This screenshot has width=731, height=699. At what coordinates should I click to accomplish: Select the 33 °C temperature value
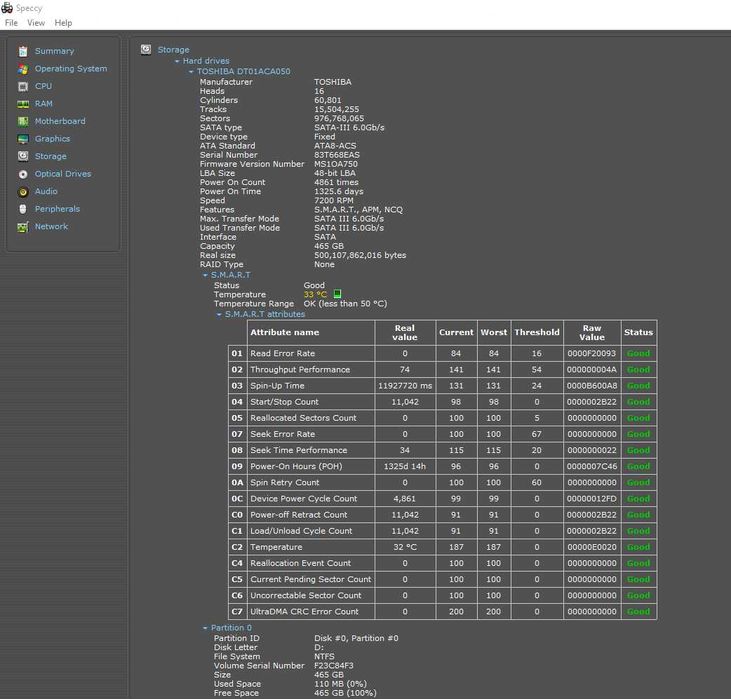click(x=315, y=294)
